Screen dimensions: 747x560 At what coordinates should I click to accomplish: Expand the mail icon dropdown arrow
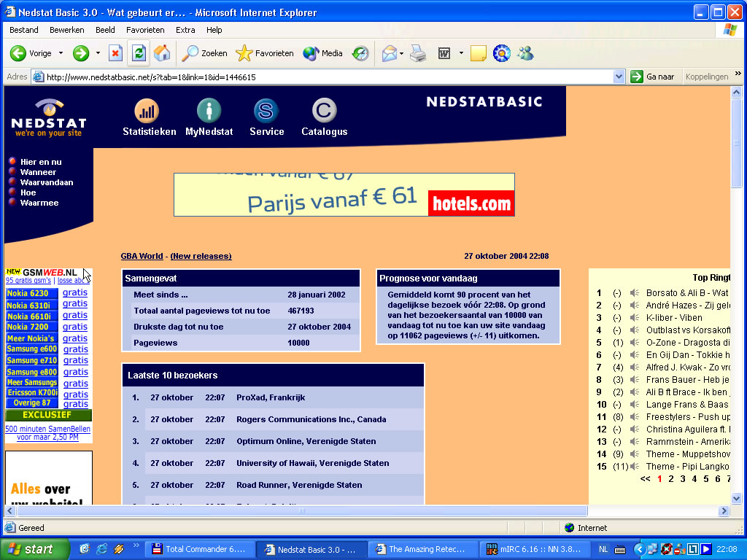(x=402, y=53)
